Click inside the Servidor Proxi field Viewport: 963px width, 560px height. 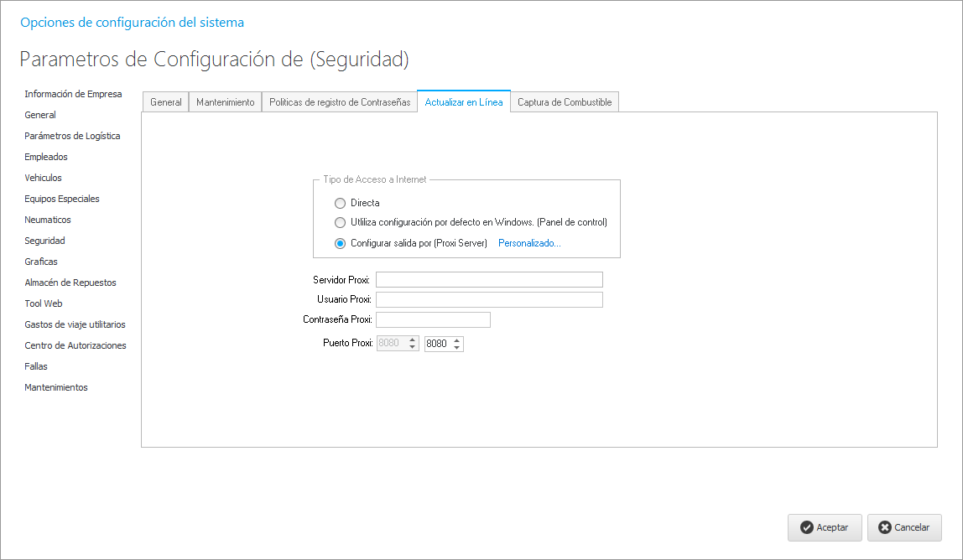point(489,280)
